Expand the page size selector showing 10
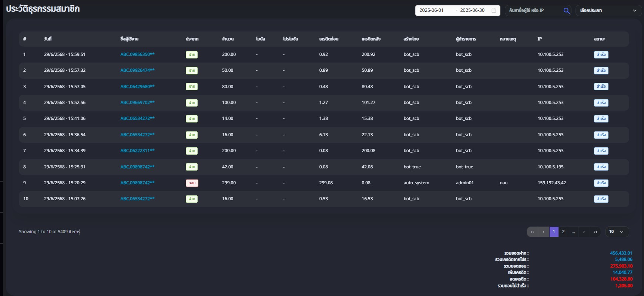644x296 pixels. (x=617, y=232)
